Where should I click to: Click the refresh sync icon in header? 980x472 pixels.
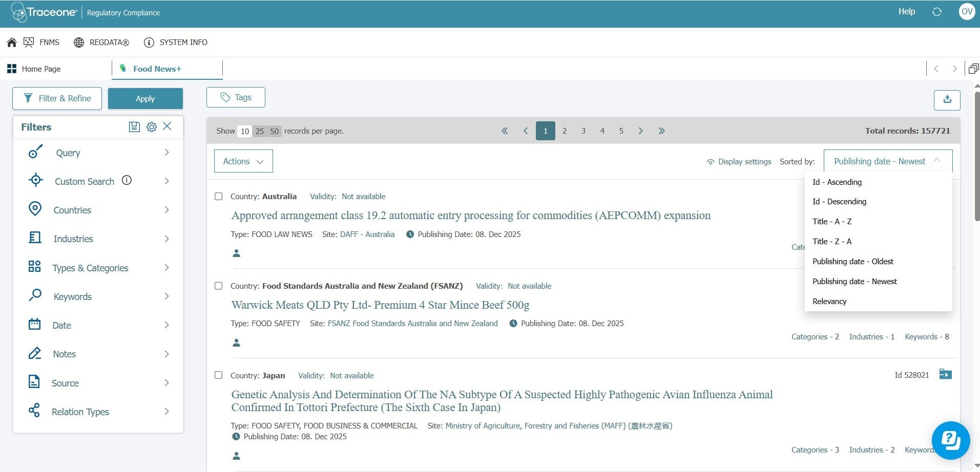point(937,12)
